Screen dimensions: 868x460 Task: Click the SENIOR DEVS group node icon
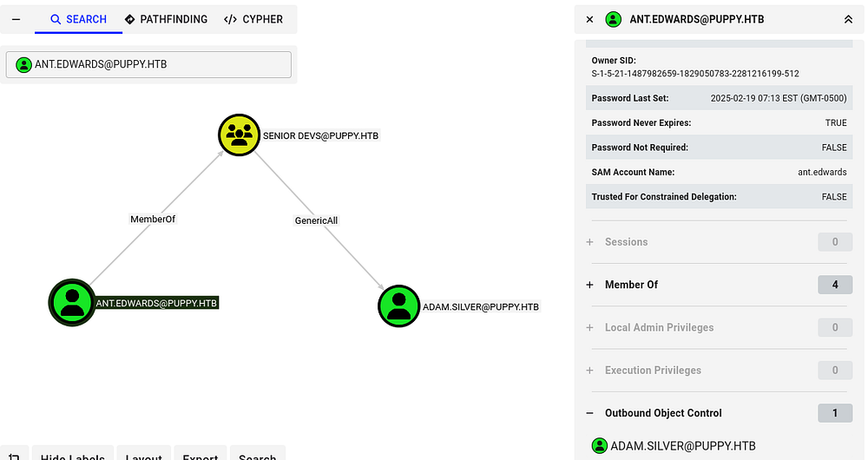coord(239,135)
